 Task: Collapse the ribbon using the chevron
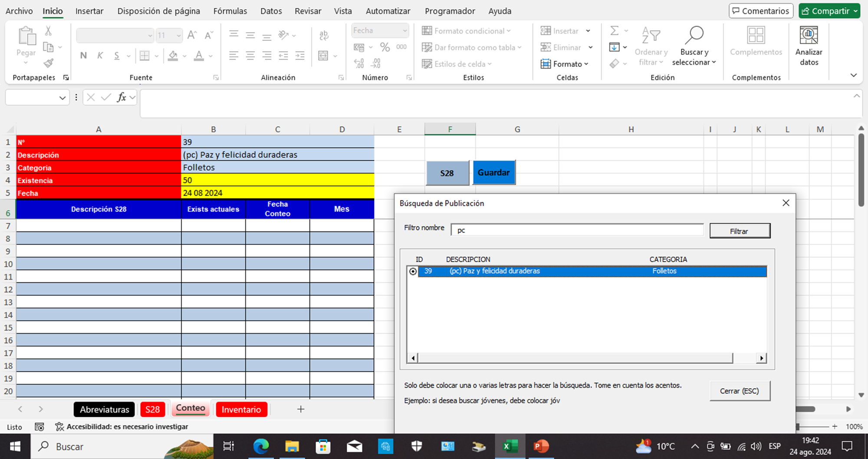point(853,76)
